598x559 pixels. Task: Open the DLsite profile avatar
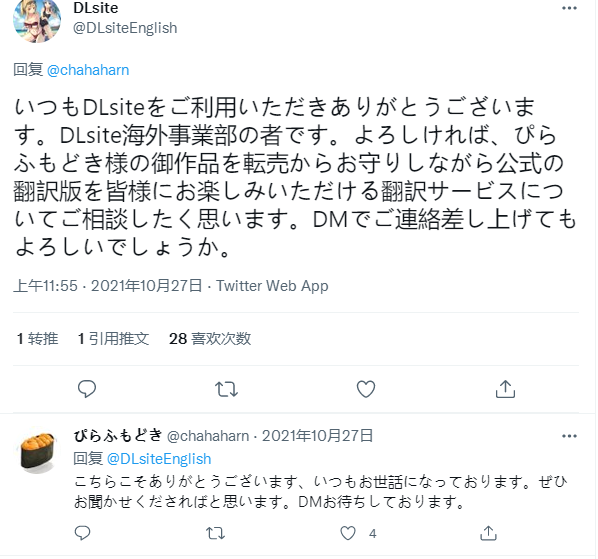[x=37, y=19]
